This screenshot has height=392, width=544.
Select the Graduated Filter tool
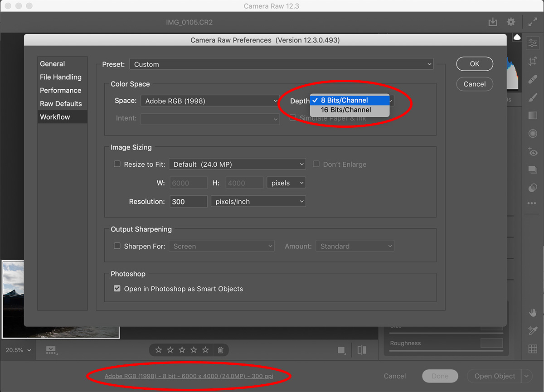point(532,116)
